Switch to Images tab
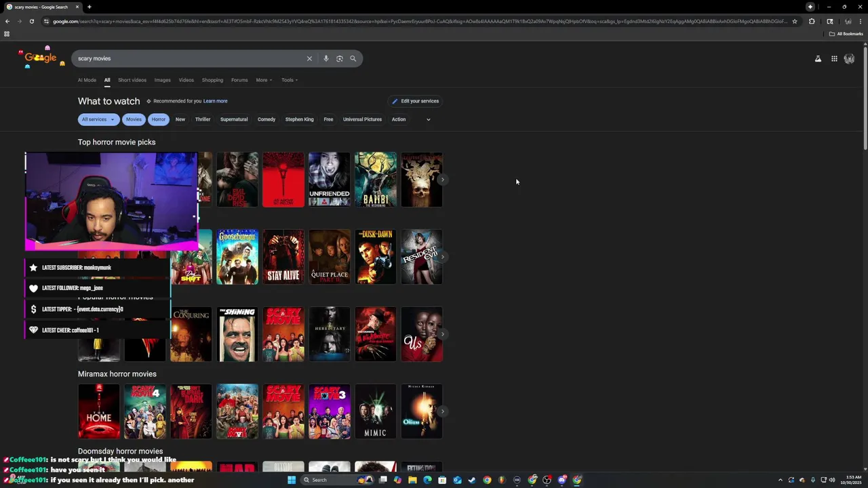The image size is (868, 488). [163, 80]
